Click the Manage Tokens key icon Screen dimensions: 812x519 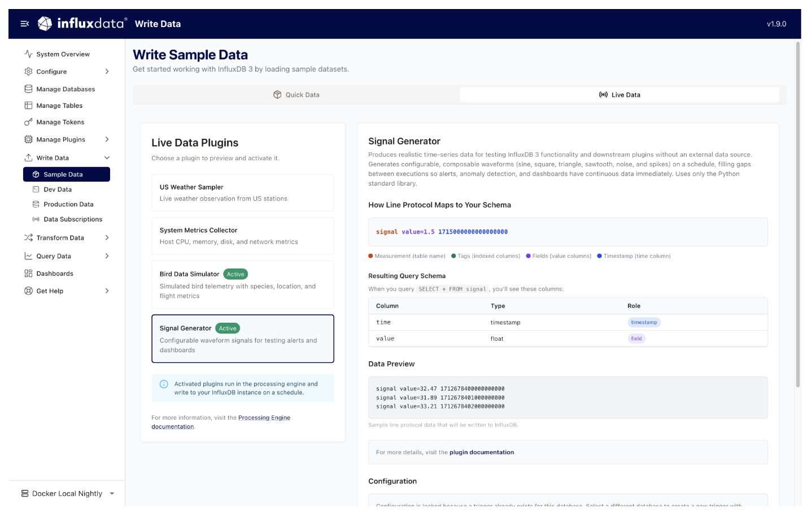click(x=28, y=122)
